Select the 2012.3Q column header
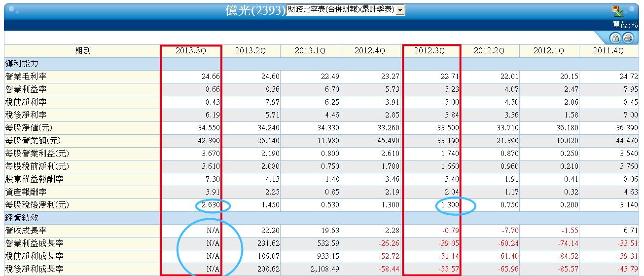 point(429,51)
